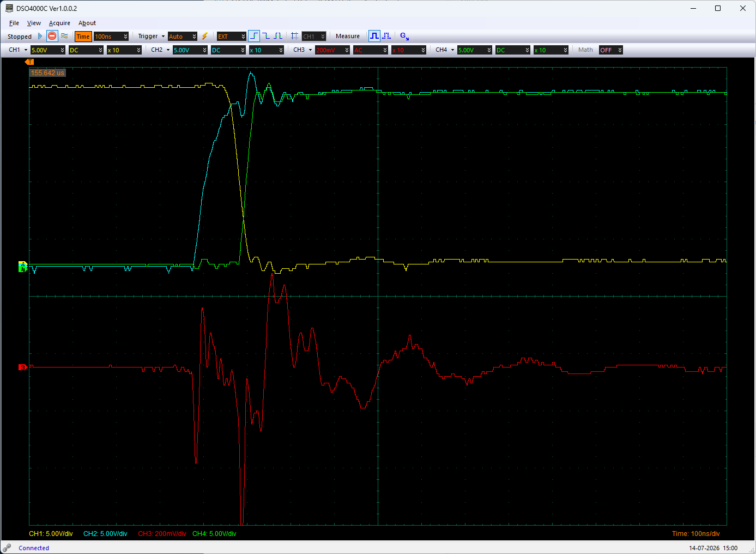Toggle the solid pulse measure button
756x554 pixels.
374,36
